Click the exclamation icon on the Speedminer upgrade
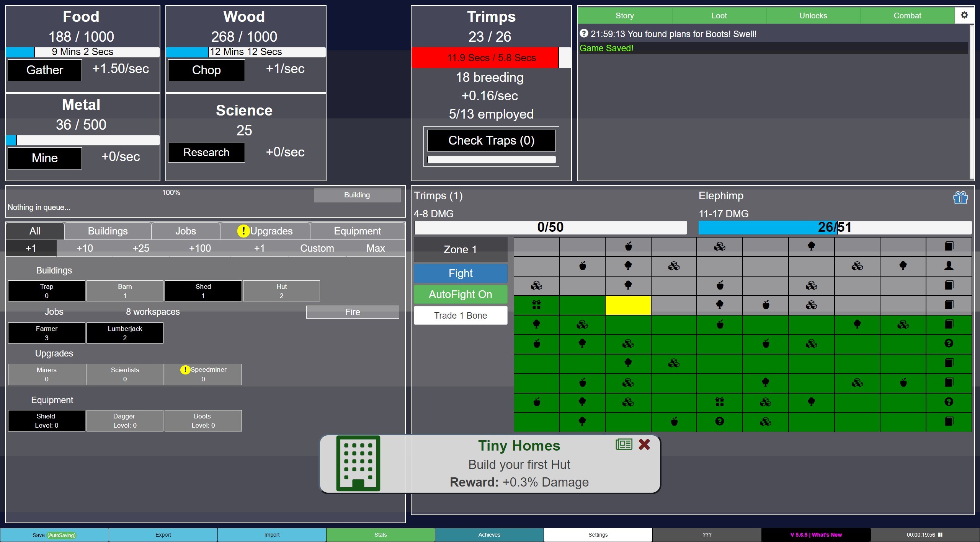The image size is (980, 542). (185, 369)
